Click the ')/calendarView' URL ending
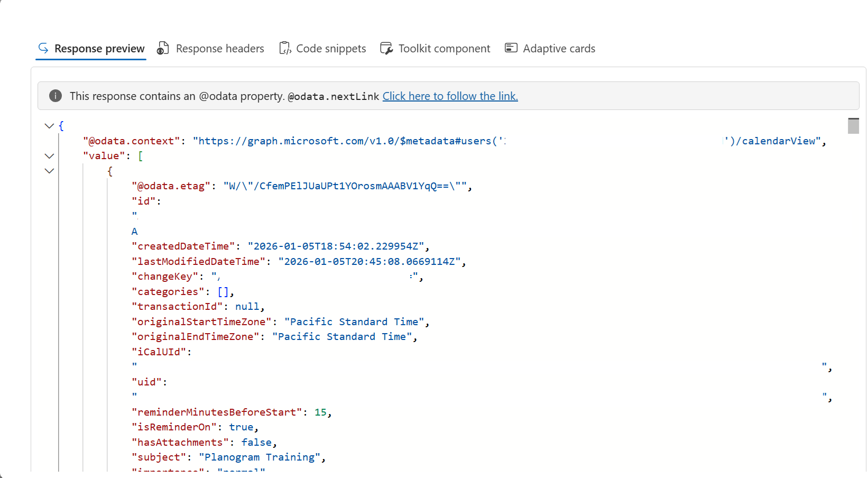868x478 pixels. (x=773, y=141)
